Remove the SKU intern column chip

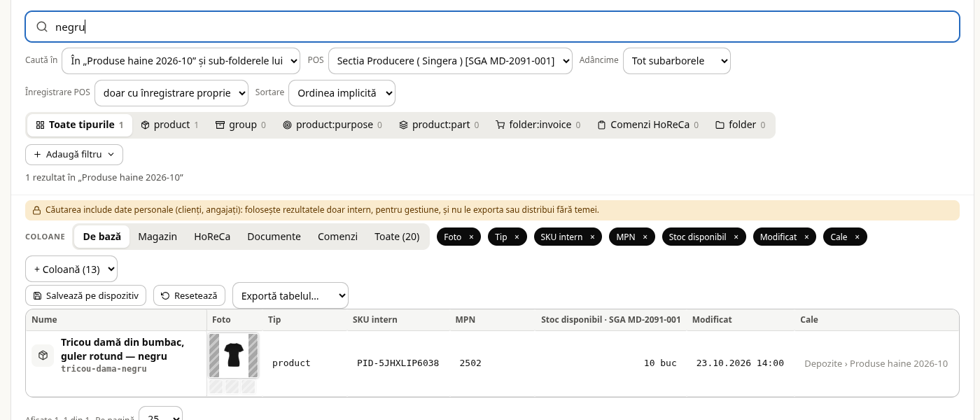click(x=592, y=237)
